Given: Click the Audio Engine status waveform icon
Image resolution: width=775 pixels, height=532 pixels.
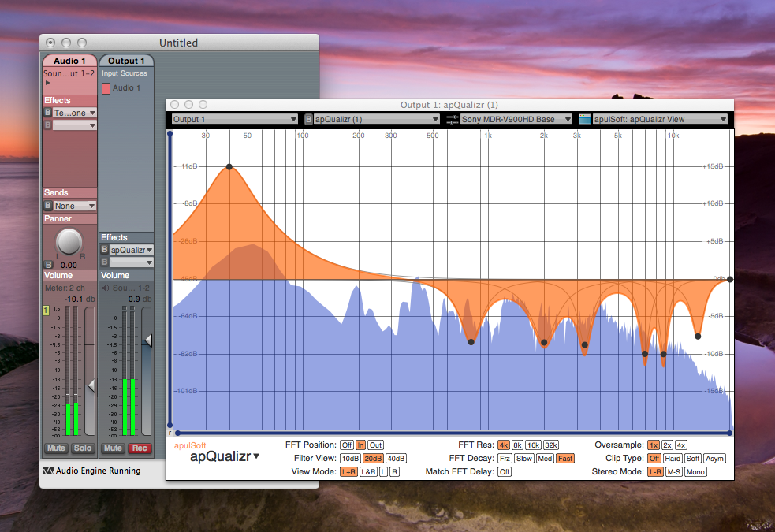Looking at the screenshot, I should click(48, 471).
